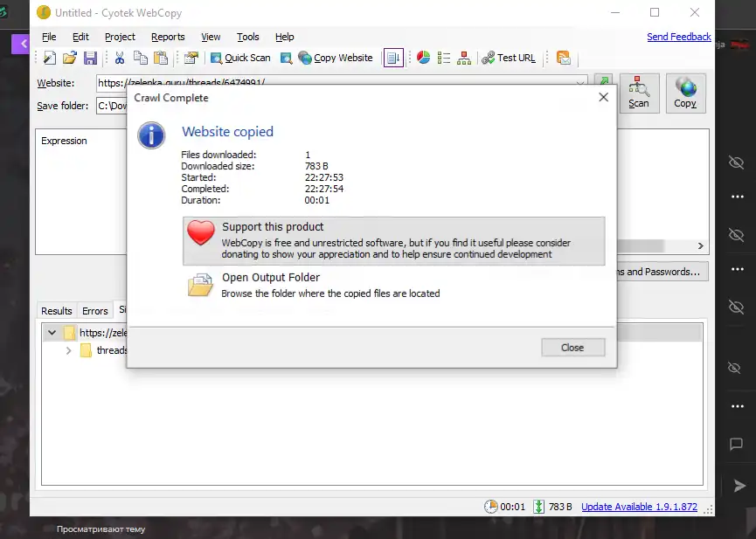Image resolution: width=756 pixels, height=539 pixels.
Task: Click the green bulleted list toolbar icon
Action: point(444,58)
